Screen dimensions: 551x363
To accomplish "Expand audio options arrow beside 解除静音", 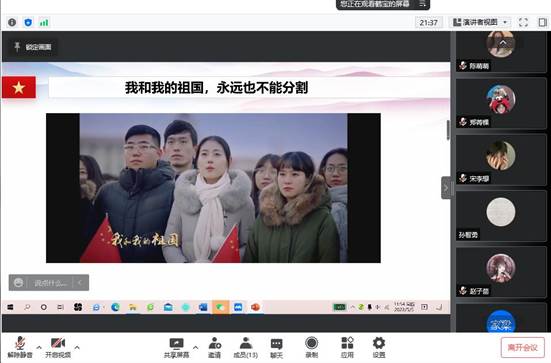I will pyautogui.click(x=39, y=347).
